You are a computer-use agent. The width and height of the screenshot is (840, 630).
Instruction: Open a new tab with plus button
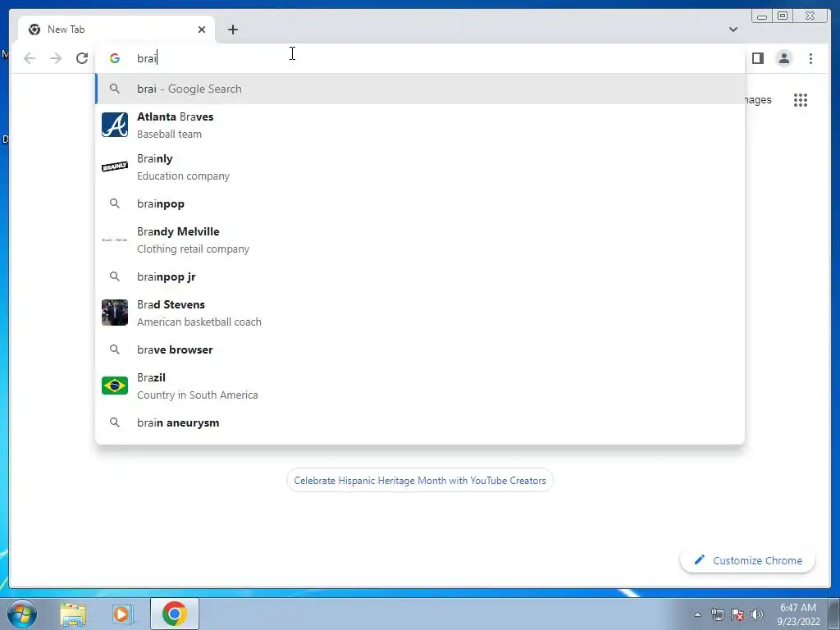pos(232,30)
